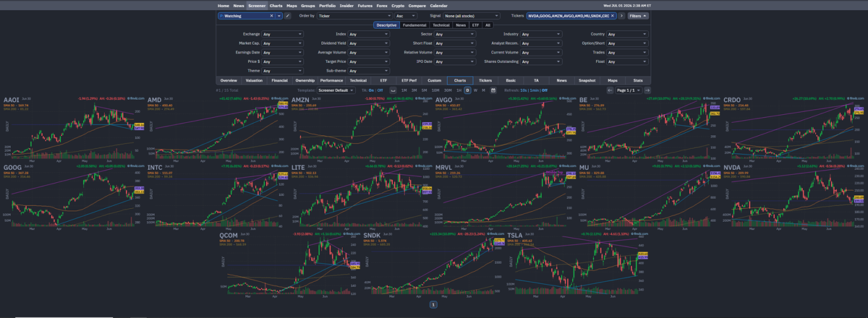Go to previous page with left arrow
The image size is (868, 318).
pos(609,90)
